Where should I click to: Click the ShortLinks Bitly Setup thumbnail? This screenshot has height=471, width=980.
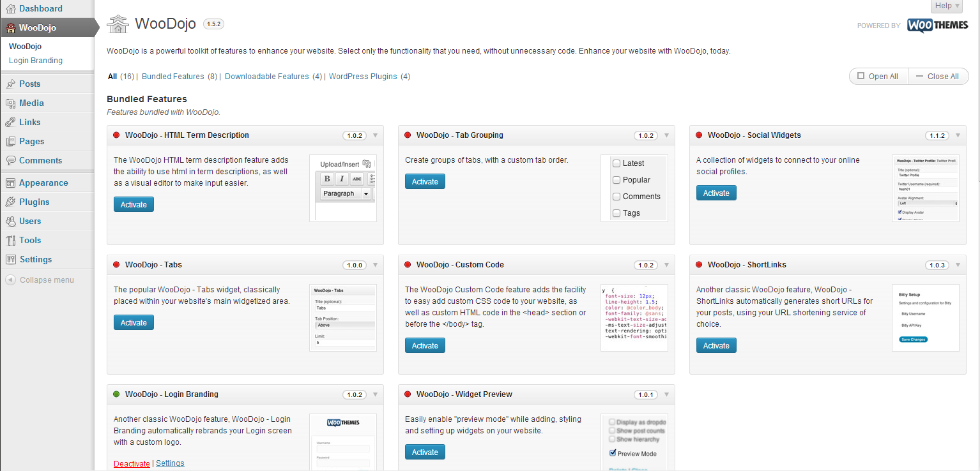pos(925,317)
